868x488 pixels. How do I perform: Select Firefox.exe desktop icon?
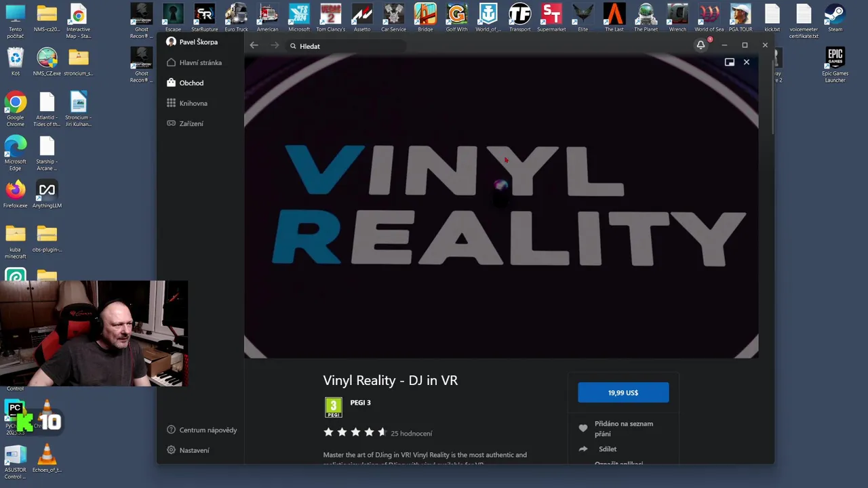tap(15, 195)
